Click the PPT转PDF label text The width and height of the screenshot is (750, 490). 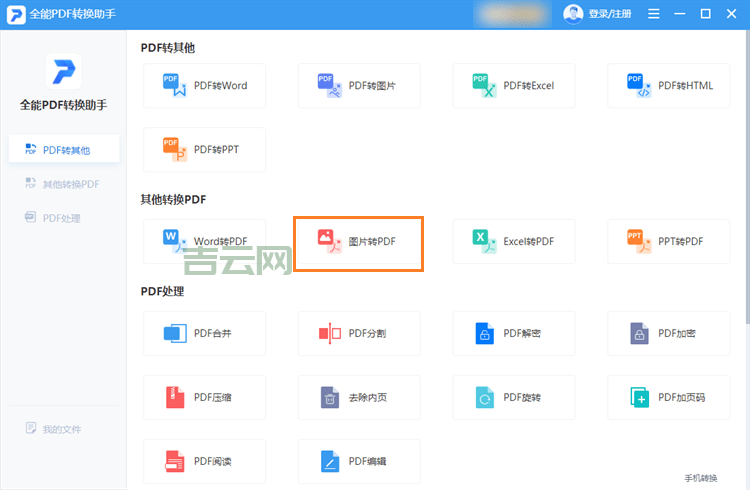[681, 242]
